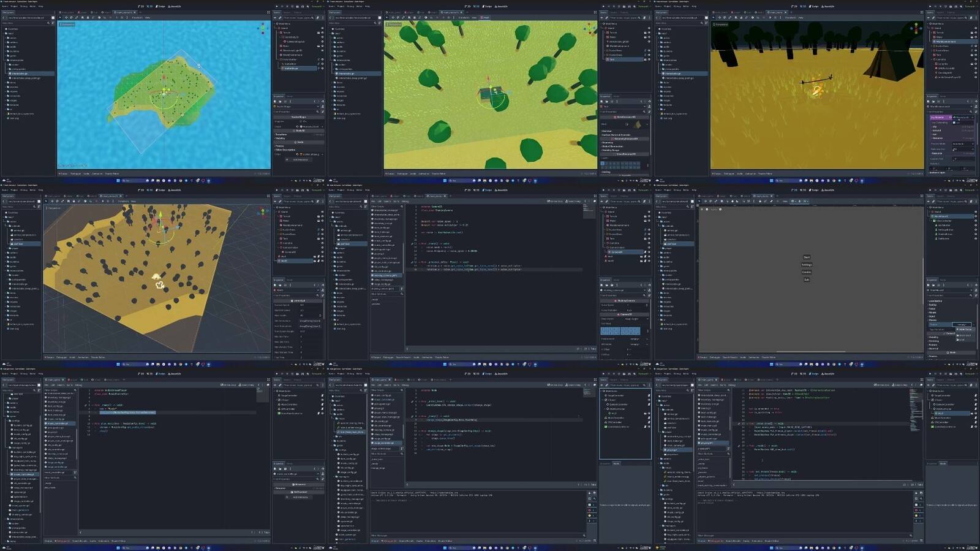980x551 pixels.
Task: Click FileSystem search icon in island-ocean editor
Action: click(48, 23)
